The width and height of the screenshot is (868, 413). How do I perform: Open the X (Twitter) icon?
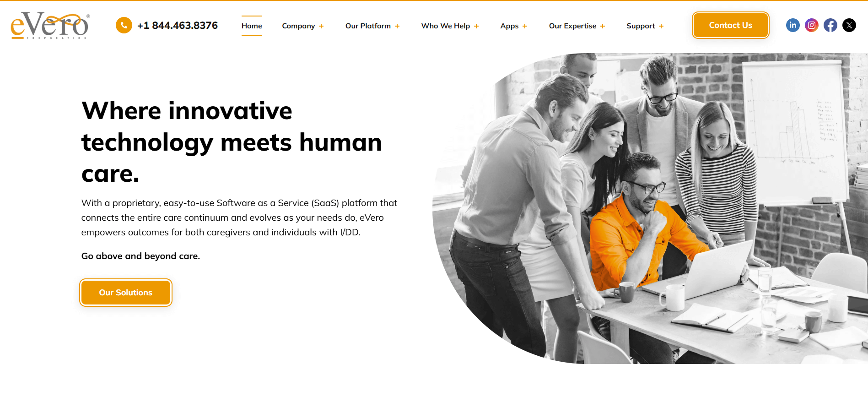pyautogui.click(x=849, y=25)
